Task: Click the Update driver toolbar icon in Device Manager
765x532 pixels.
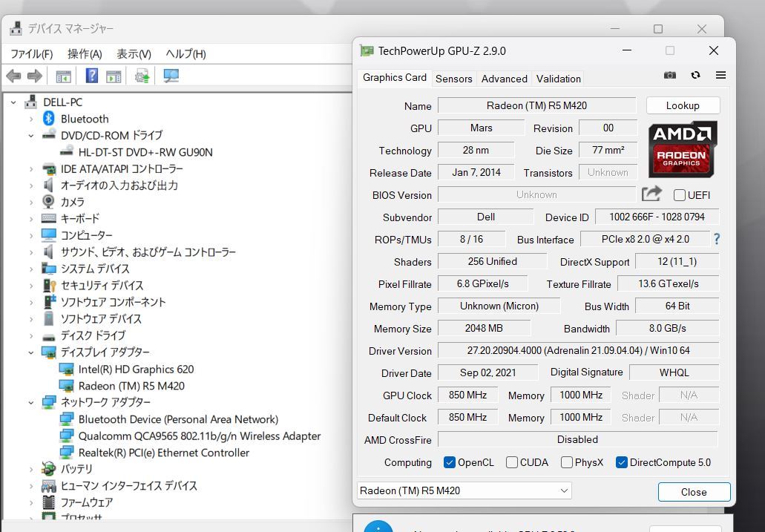Action: coord(142,76)
